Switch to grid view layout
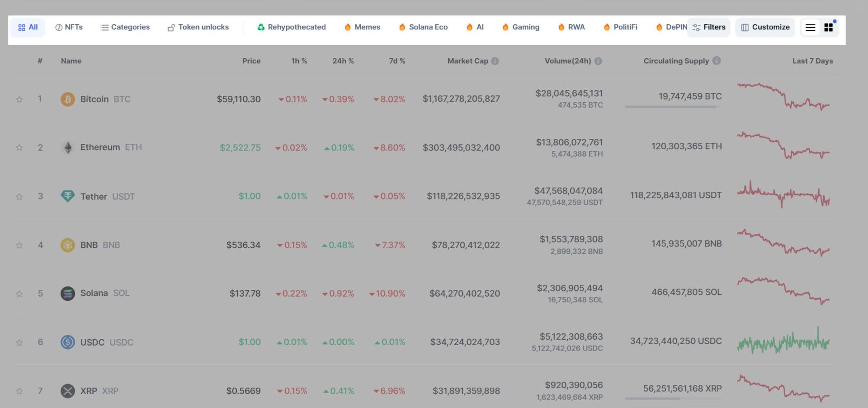Viewport: 868px width, 408px height. coord(828,28)
